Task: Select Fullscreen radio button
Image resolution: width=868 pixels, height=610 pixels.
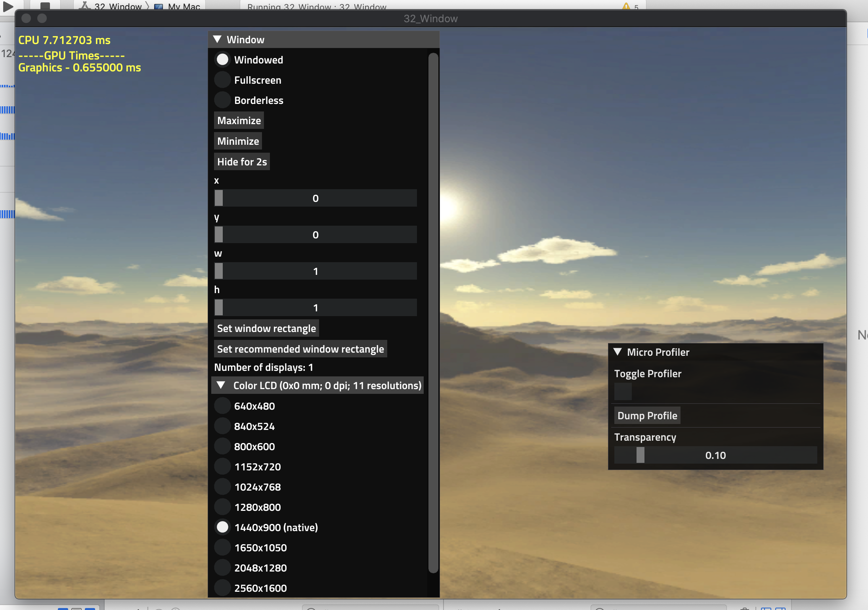Action: click(x=223, y=79)
